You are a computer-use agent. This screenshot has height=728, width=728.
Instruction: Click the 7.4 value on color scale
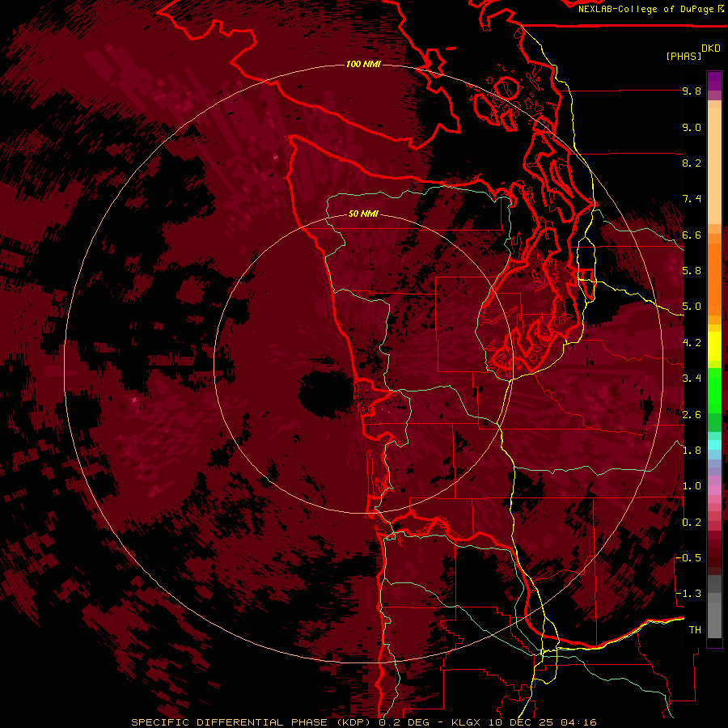[692, 199]
